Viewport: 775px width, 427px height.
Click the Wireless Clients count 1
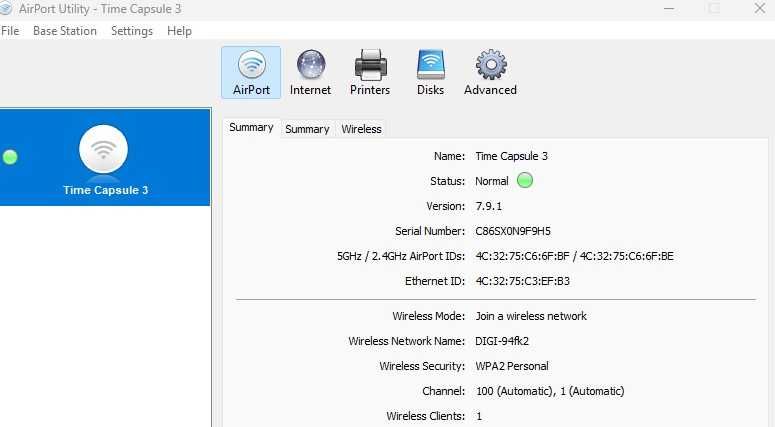(x=479, y=416)
